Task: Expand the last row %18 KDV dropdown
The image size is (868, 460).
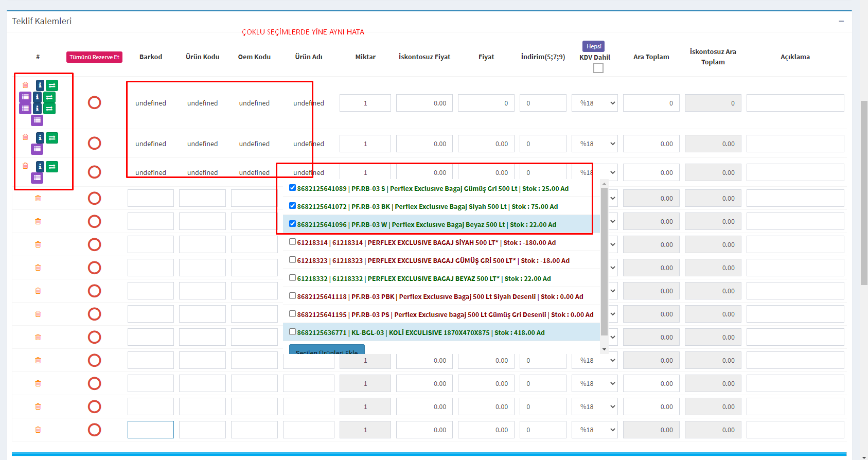Action: point(594,430)
